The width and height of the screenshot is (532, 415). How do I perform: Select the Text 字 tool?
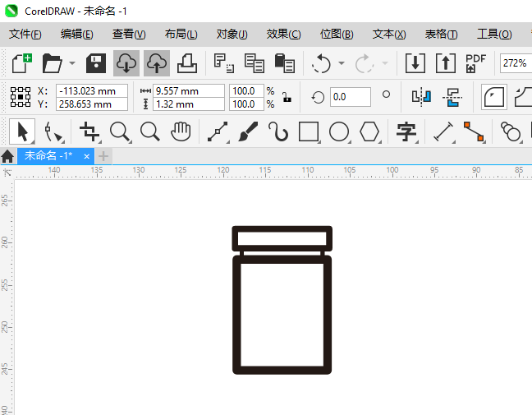[406, 131]
